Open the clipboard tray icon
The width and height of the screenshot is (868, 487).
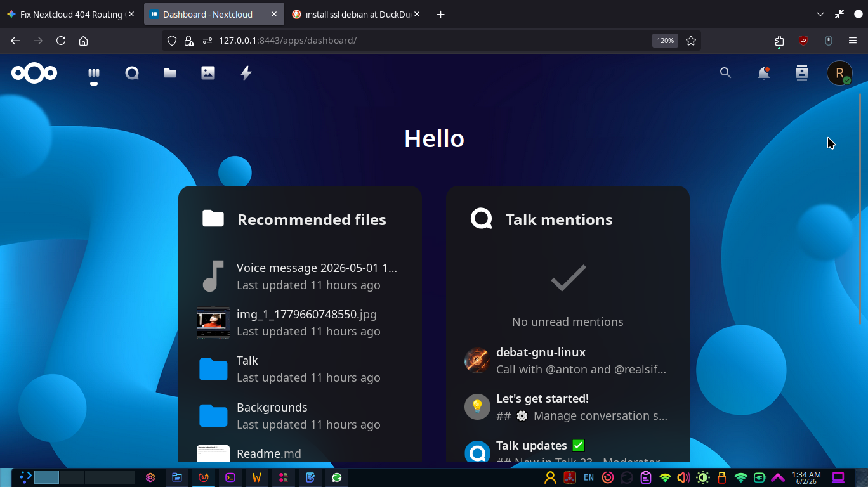point(646,477)
